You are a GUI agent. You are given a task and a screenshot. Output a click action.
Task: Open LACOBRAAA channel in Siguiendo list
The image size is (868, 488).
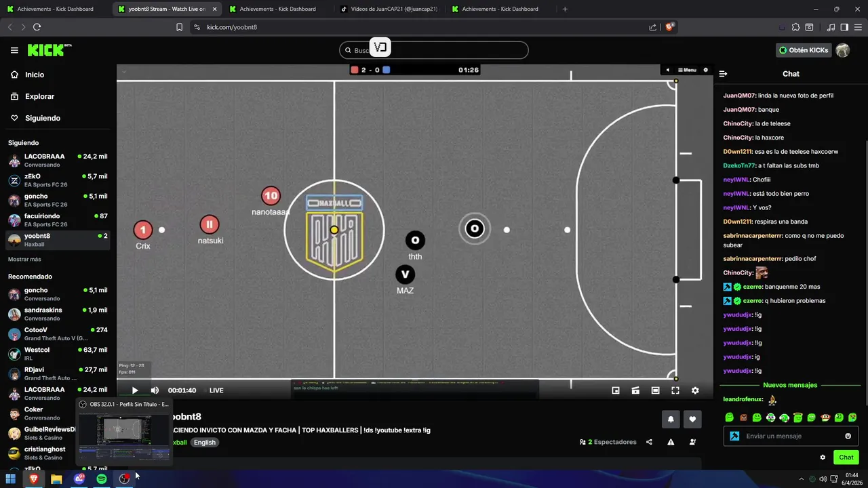click(x=58, y=161)
